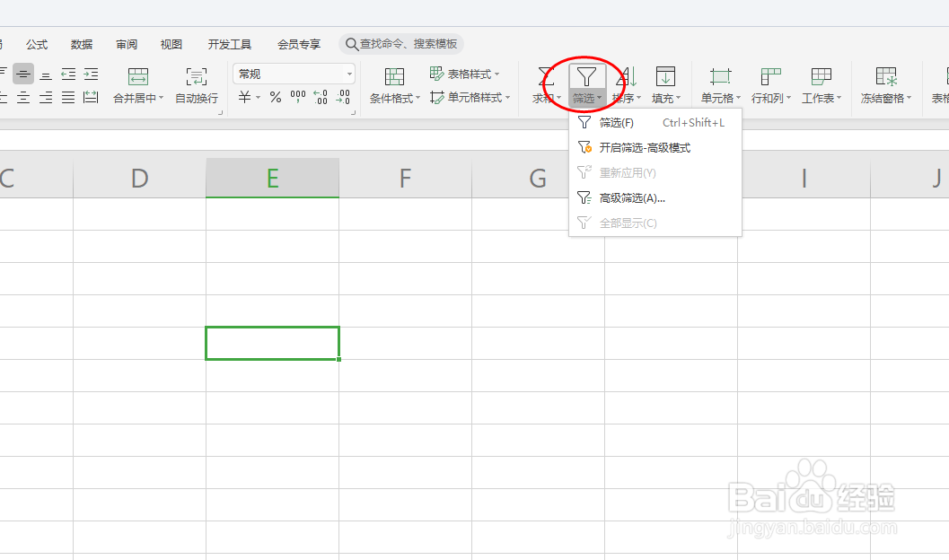The image size is (949, 560).
Task: Open the 开发工具 tab
Action: tap(229, 44)
